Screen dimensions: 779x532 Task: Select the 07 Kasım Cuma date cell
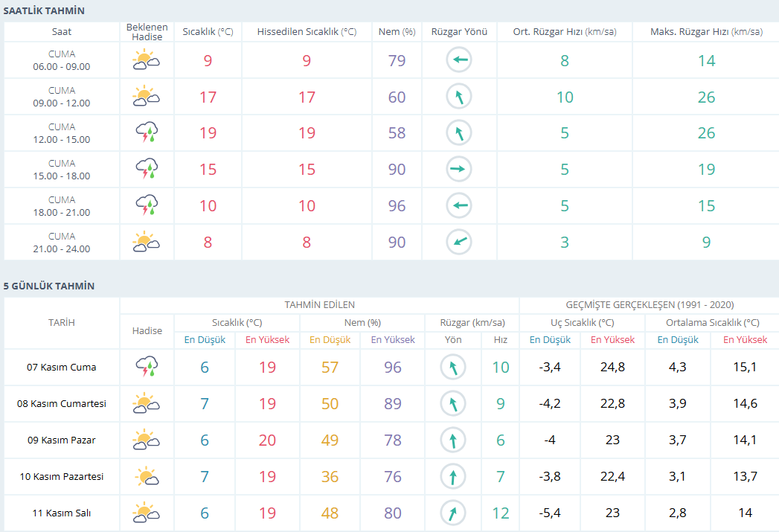coord(62,367)
